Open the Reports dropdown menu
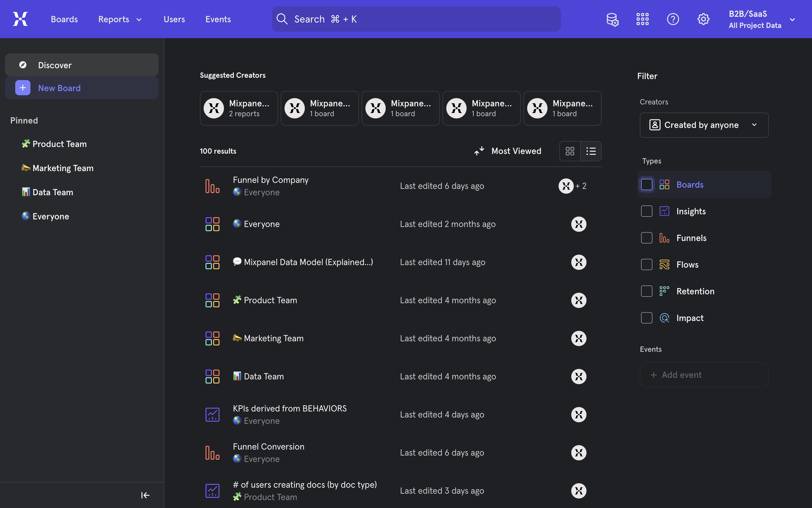The height and width of the screenshot is (508, 812). click(120, 19)
